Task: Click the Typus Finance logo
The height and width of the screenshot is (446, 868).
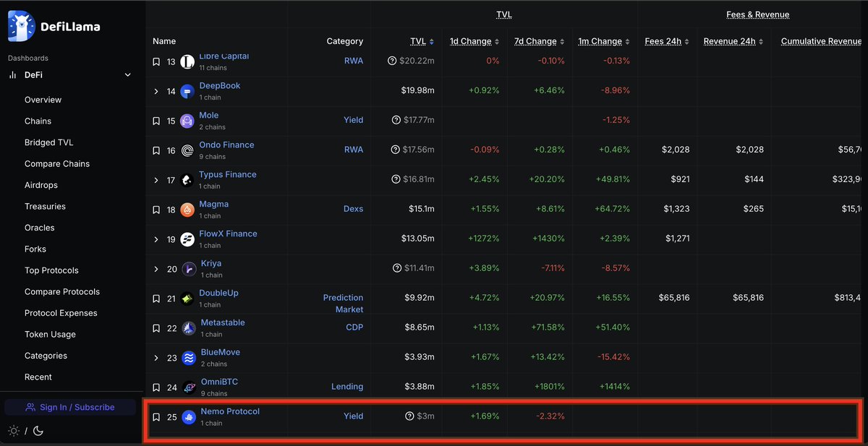Action: pos(187,180)
